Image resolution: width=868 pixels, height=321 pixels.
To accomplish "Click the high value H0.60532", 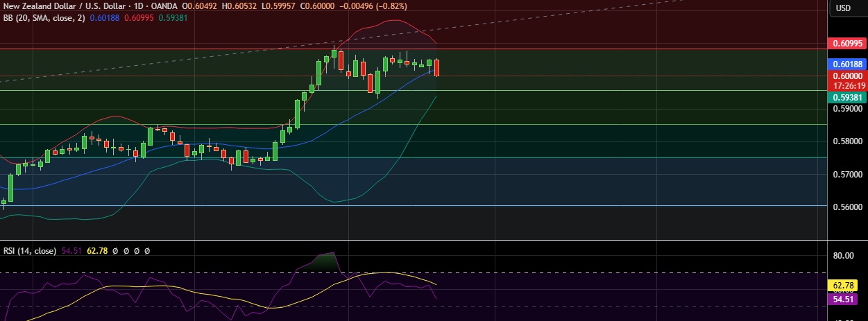I will pos(240,6).
